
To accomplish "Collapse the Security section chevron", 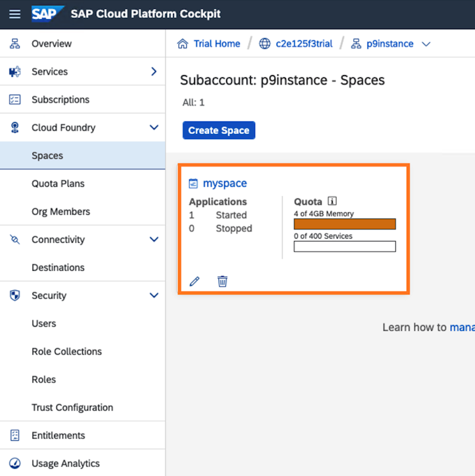I will (154, 295).
